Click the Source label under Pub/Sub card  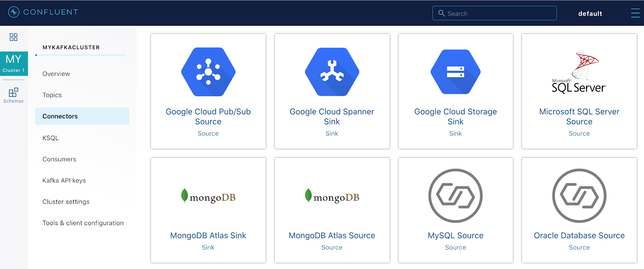[208, 133]
